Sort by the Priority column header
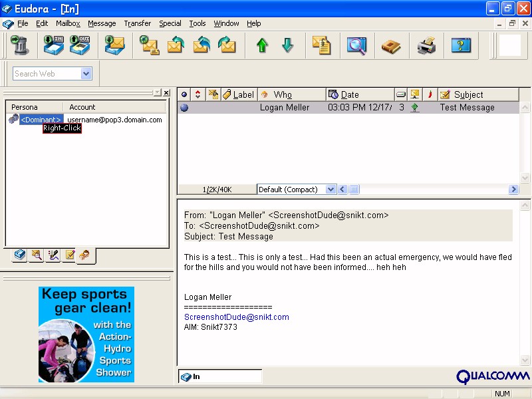This screenshot has width=532, height=399. pyautogui.click(x=198, y=94)
